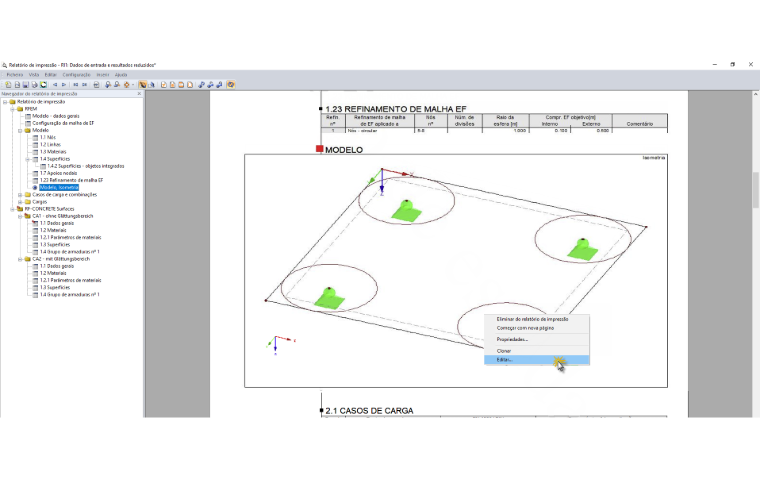This screenshot has height=477, width=760.
Task: Click the grey printer setup icon
Action: 96,84
